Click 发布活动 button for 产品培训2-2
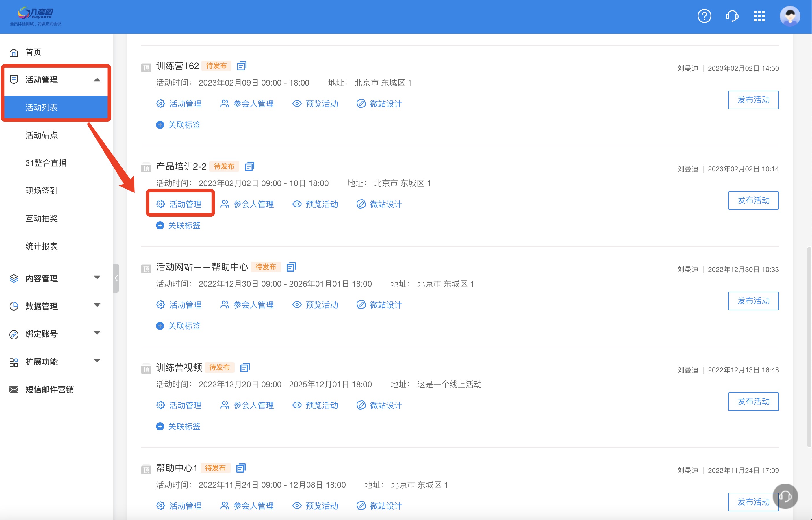812x520 pixels. [x=753, y=200]
